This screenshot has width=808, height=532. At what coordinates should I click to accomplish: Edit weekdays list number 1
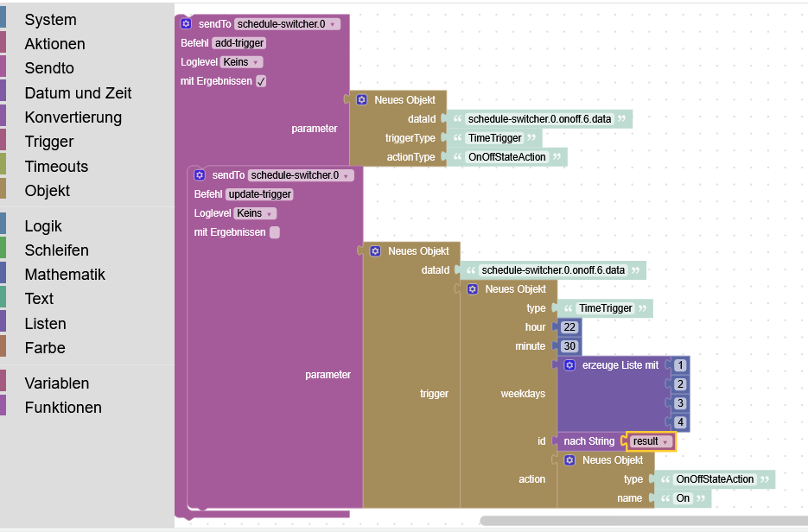tap(680, 365)
